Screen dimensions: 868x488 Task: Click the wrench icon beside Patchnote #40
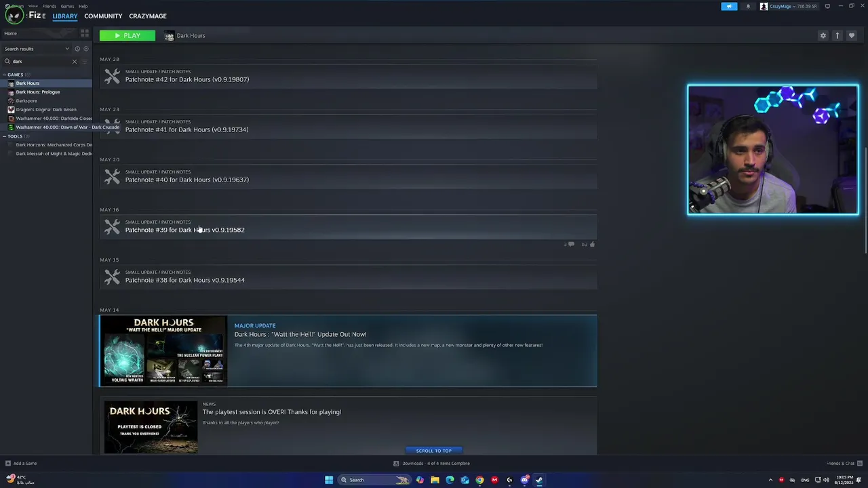pyautogui.click(x=112, y=177)
